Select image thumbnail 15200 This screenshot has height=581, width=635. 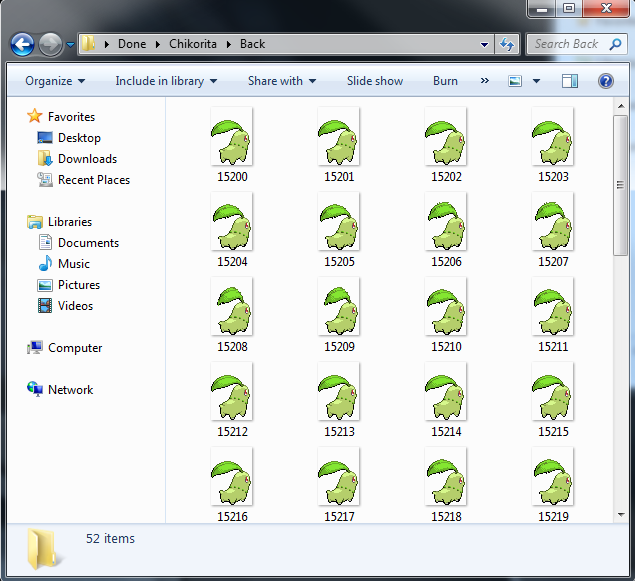[232, 136]
